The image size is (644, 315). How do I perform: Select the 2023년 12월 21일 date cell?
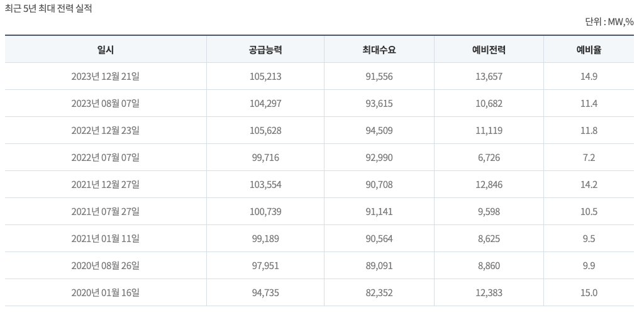tap(106, 77)
